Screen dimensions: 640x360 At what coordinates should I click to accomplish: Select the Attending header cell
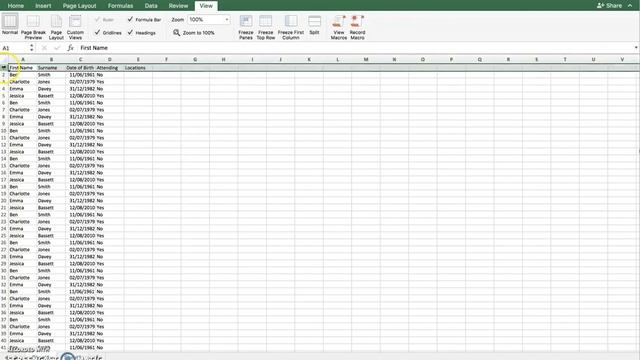[109, 68]
